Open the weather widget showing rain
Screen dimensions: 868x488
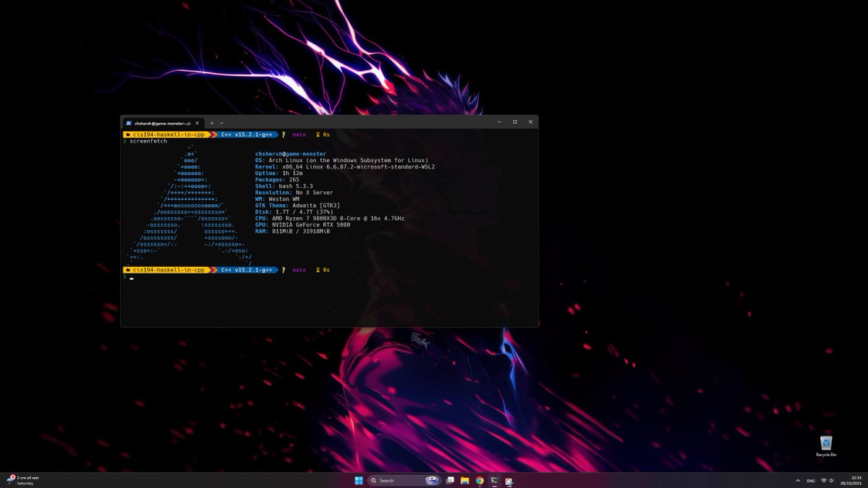click(23, 480)
